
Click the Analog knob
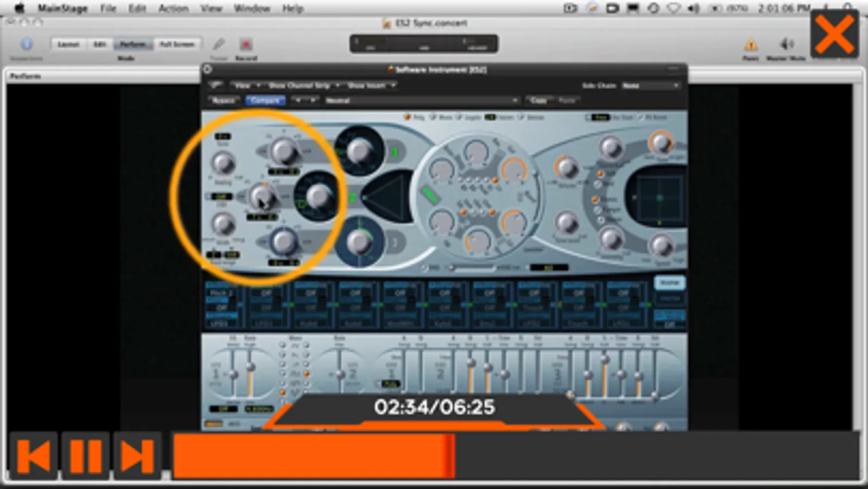click(x=223, y=163)
